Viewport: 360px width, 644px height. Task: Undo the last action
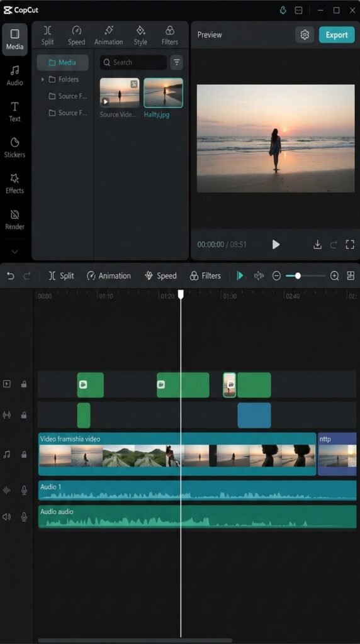coord(11,276)
